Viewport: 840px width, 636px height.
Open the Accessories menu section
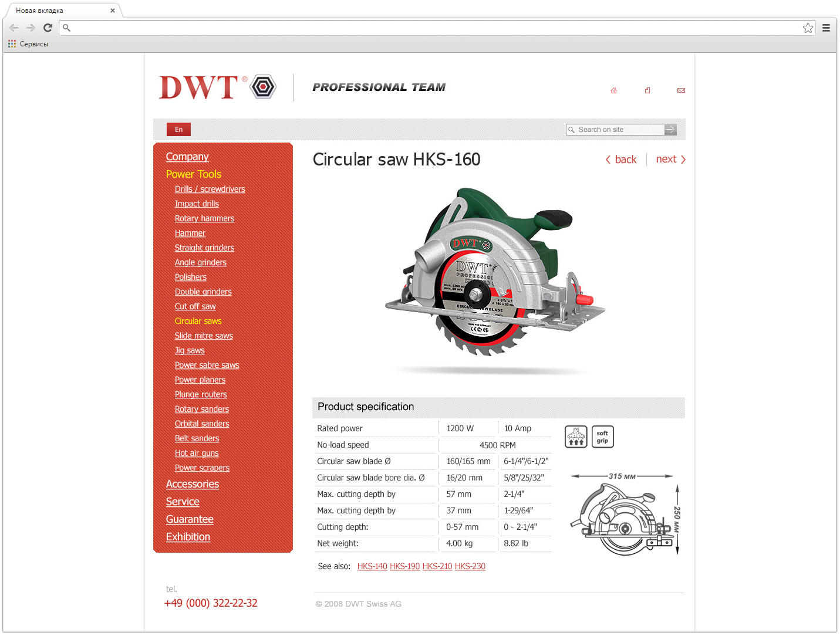193,484
